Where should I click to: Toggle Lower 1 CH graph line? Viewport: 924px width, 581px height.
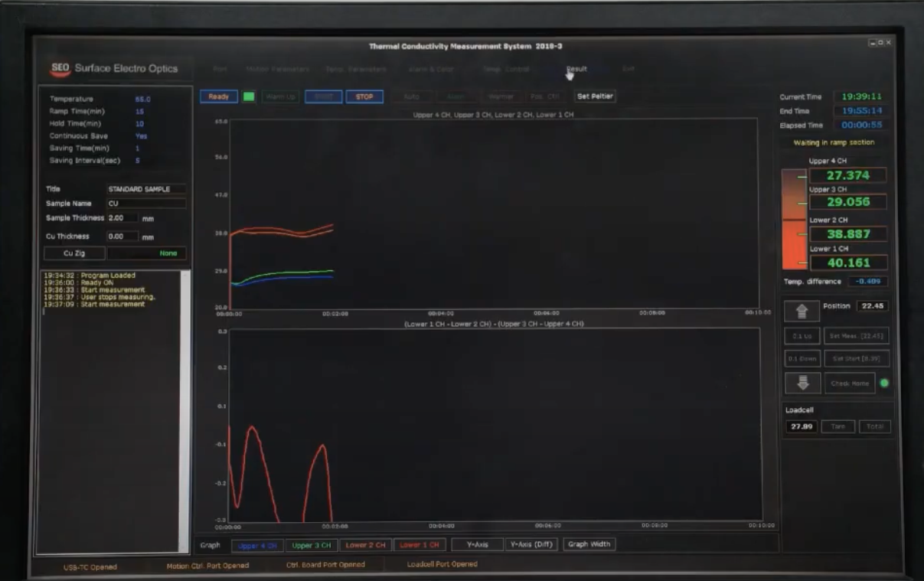pyautogui.click(x=420, y=545)
